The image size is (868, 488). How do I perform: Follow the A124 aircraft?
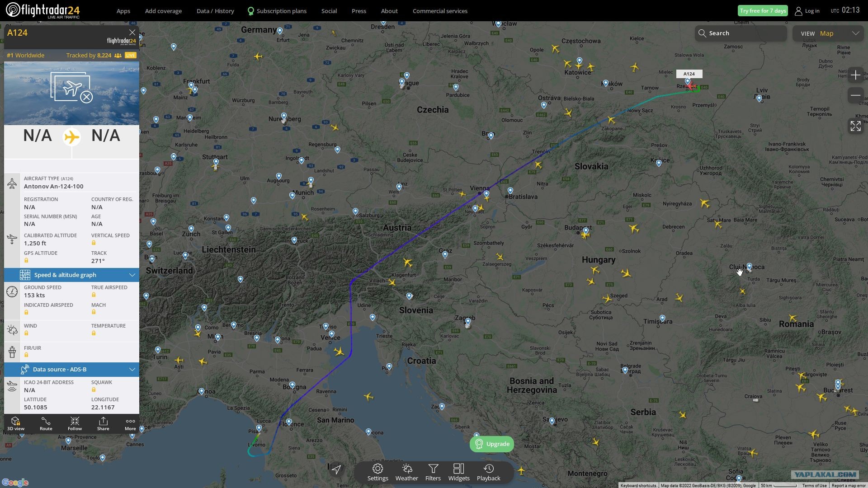75,424
